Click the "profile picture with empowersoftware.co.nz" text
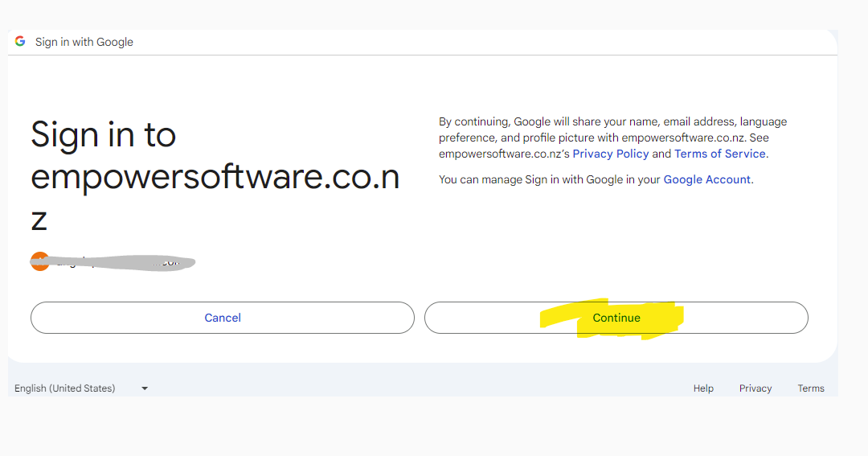The image size is (868, 456). coord(619,138)
